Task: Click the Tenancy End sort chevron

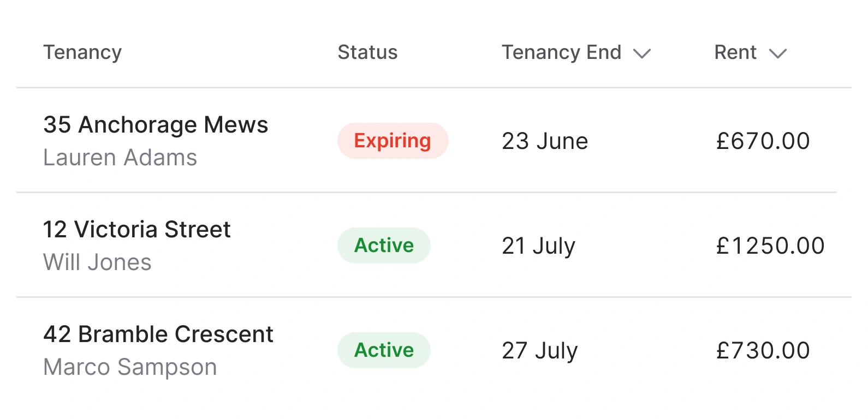Action: [642, 53]
